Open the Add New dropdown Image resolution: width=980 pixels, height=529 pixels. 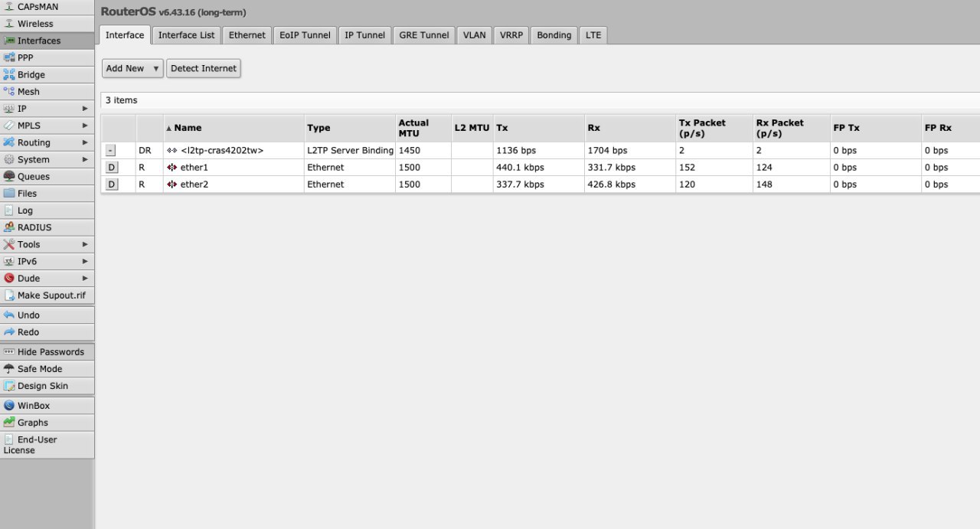pos(132,68)
